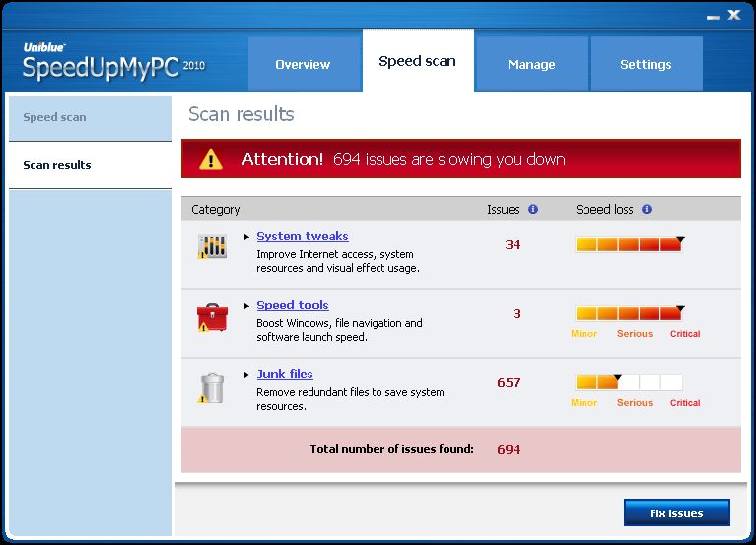Click the Critical label under Junk files meter

(x=685, y=403)
